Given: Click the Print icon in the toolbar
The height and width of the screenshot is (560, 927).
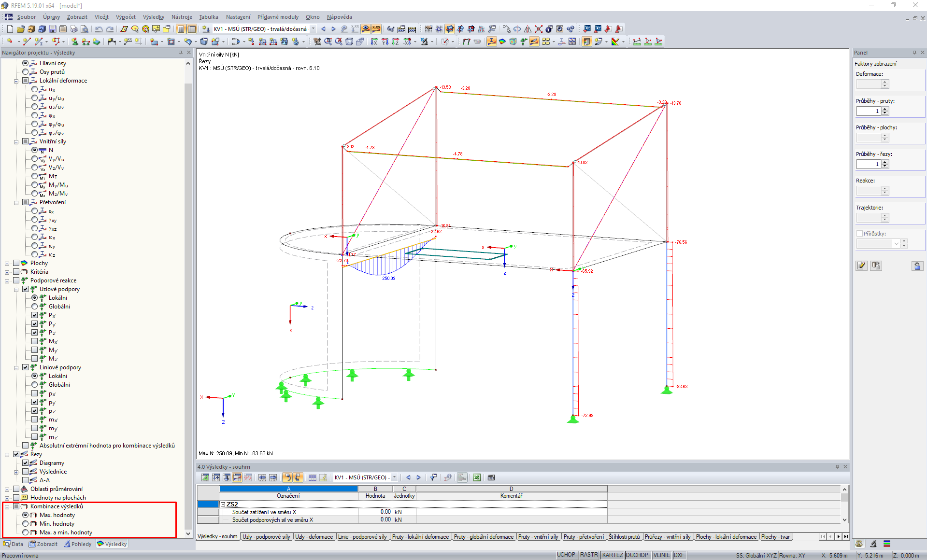Looking at the screenshot, I should (73, 29).
